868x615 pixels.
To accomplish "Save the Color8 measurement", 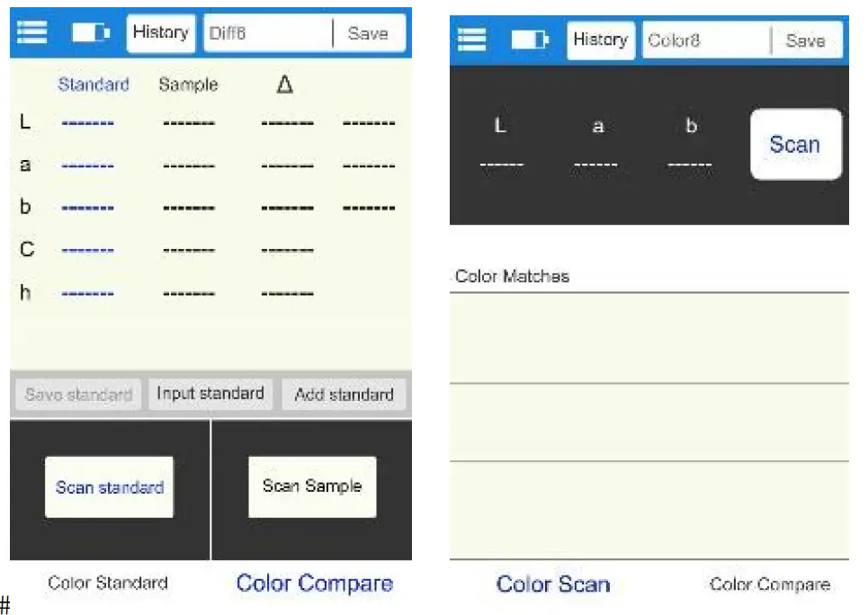I will (x=806, y=40).
